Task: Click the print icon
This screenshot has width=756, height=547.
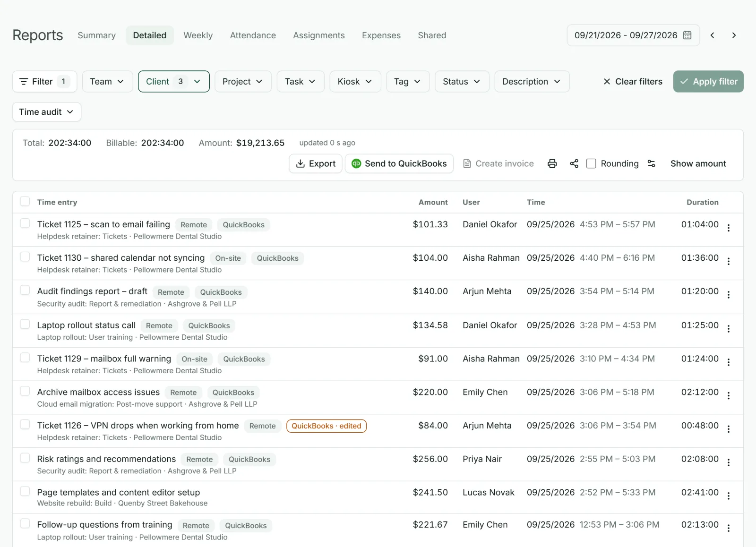Action: click(552, 163)
